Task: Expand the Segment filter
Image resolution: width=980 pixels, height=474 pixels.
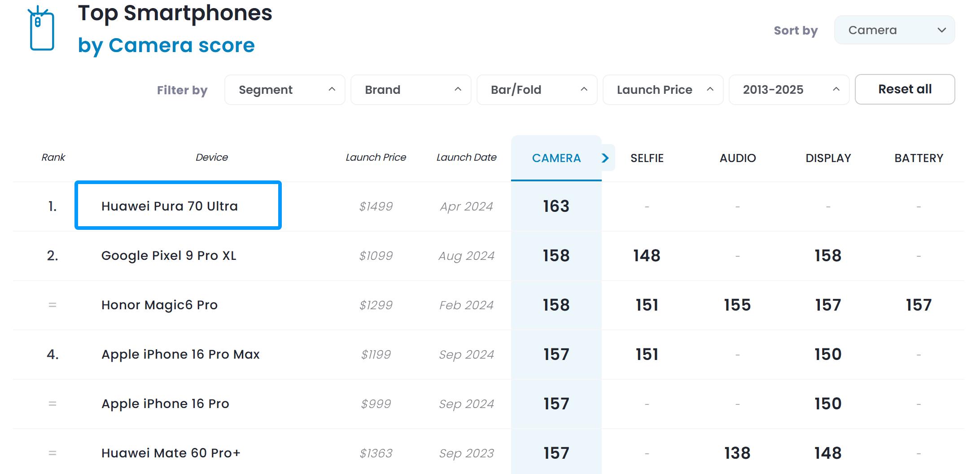Action: [285, 90]
